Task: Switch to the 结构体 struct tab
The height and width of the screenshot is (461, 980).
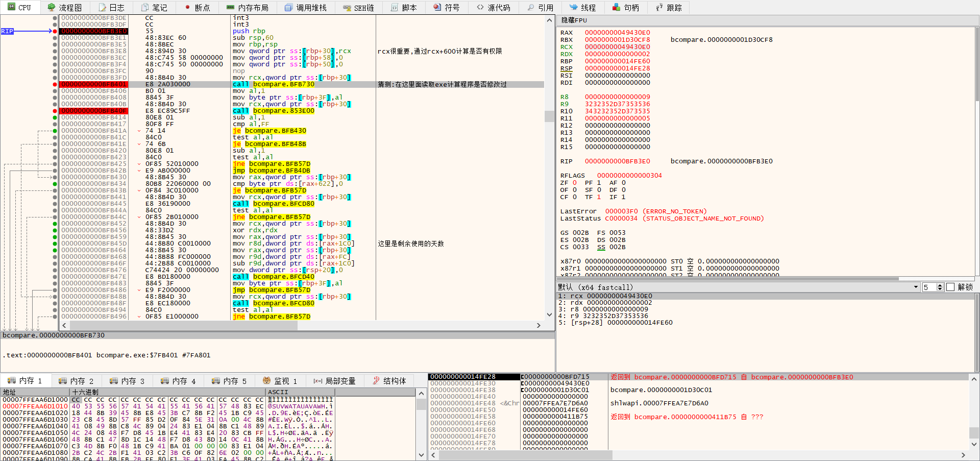Action: tap(389, 381)
